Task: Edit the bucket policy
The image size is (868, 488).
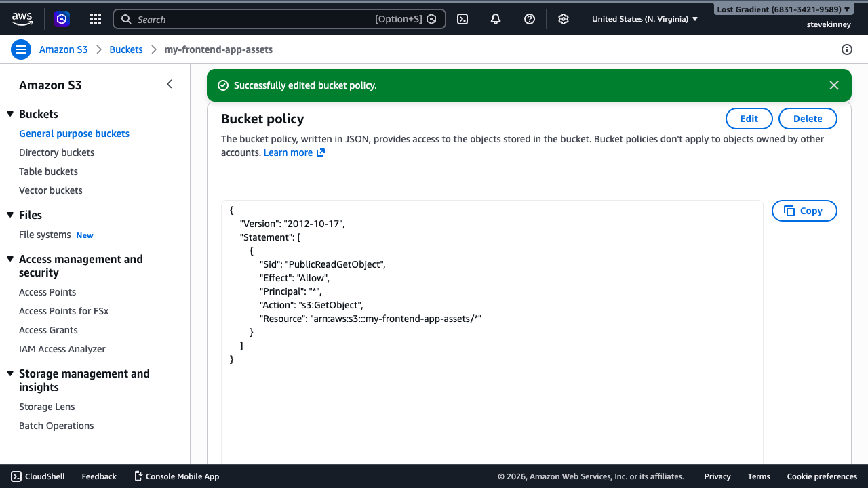Action: (749, 119)
